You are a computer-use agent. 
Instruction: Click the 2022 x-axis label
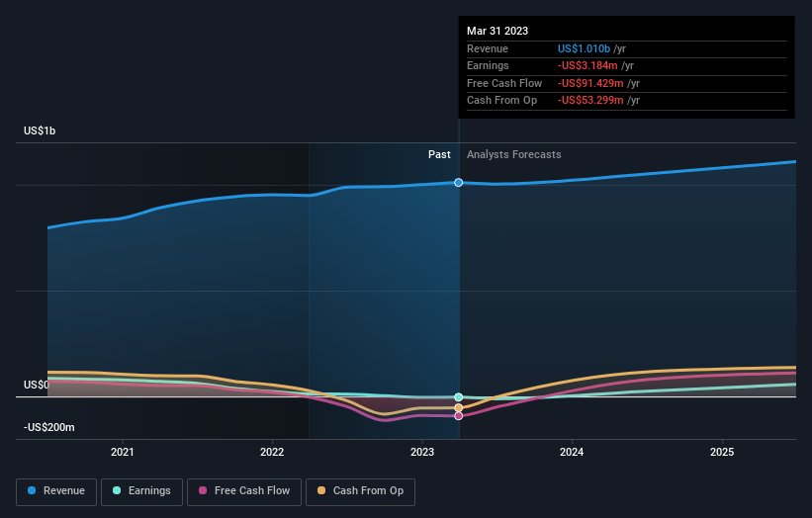point(272,453)
